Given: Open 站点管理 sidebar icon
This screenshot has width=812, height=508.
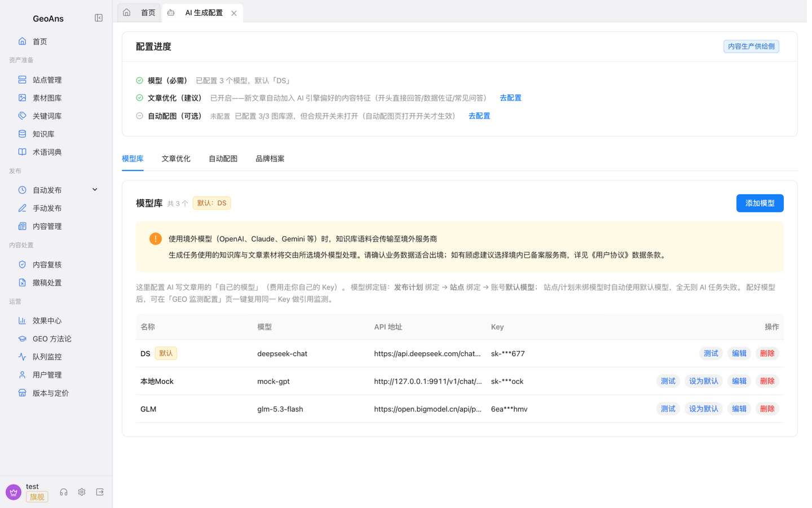Looking at the screenshot, I should pyautogui.click(x=22, y=80).
